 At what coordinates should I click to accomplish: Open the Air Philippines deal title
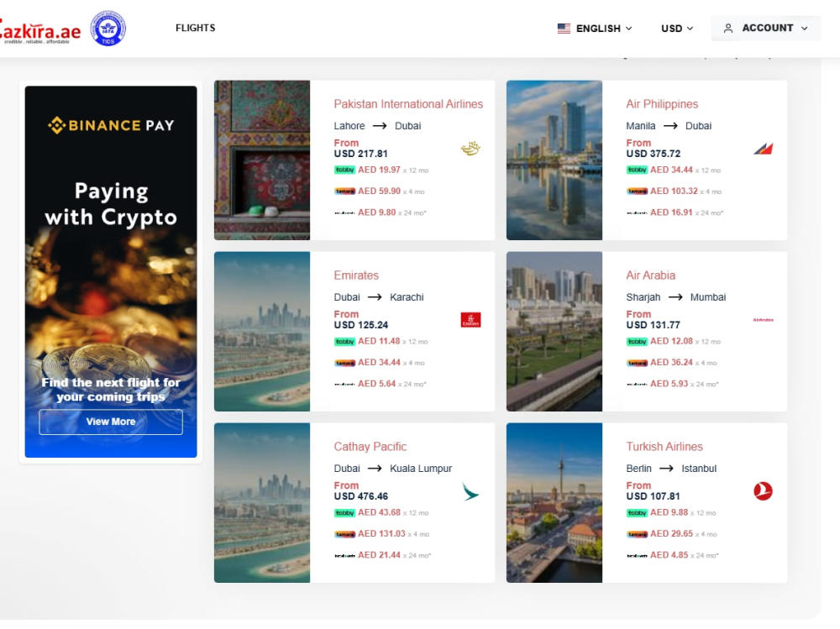pyautogui.click(x=662, y=104)
